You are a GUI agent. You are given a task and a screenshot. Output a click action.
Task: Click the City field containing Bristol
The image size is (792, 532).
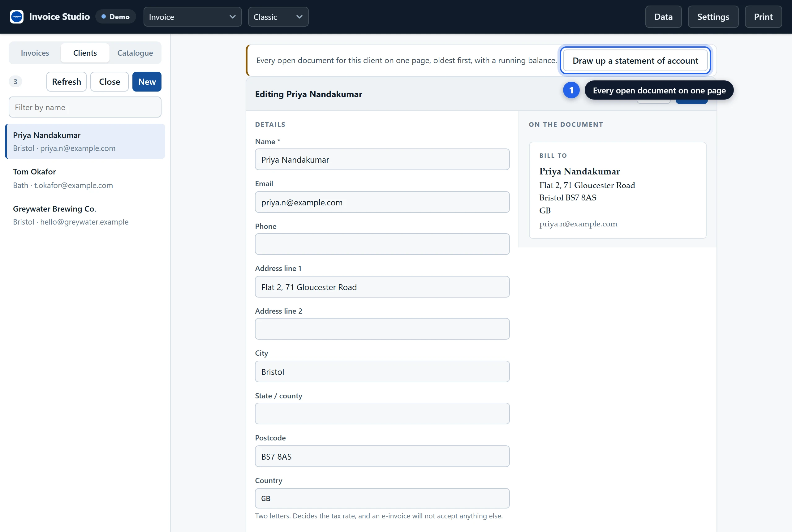(382, 371)
